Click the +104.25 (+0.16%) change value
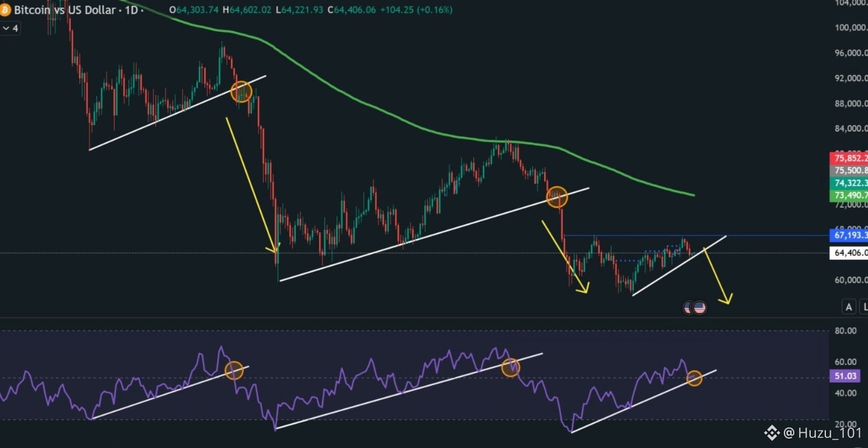 (x=416, y=10)
